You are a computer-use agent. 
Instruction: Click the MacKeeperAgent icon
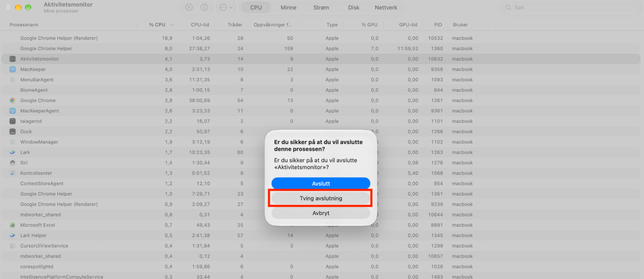coord(13,111)
